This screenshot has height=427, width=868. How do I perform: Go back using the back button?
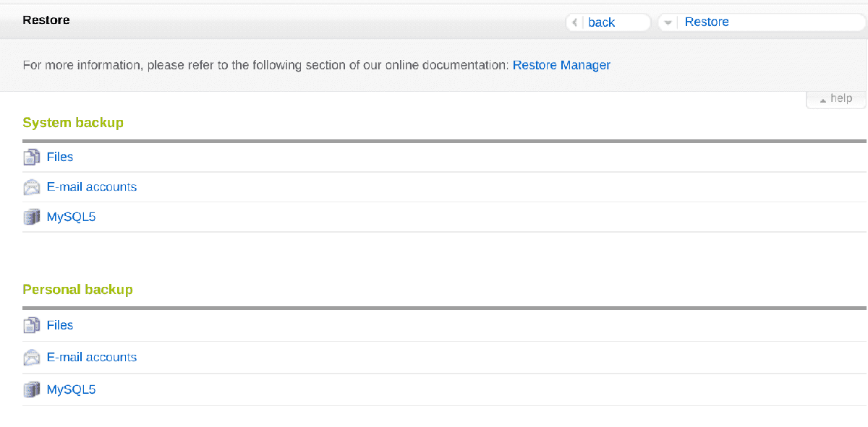[x=608, y=22]
